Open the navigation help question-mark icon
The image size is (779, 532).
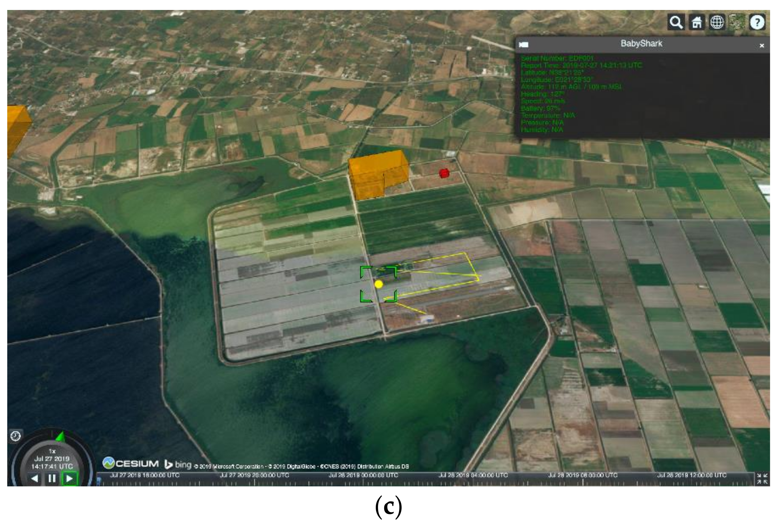tap(757, 22)
